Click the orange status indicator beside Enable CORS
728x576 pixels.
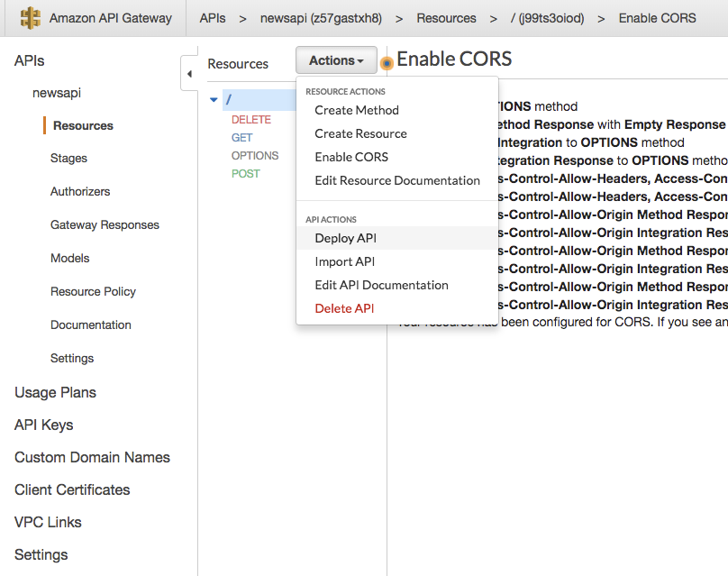[387, 63]
